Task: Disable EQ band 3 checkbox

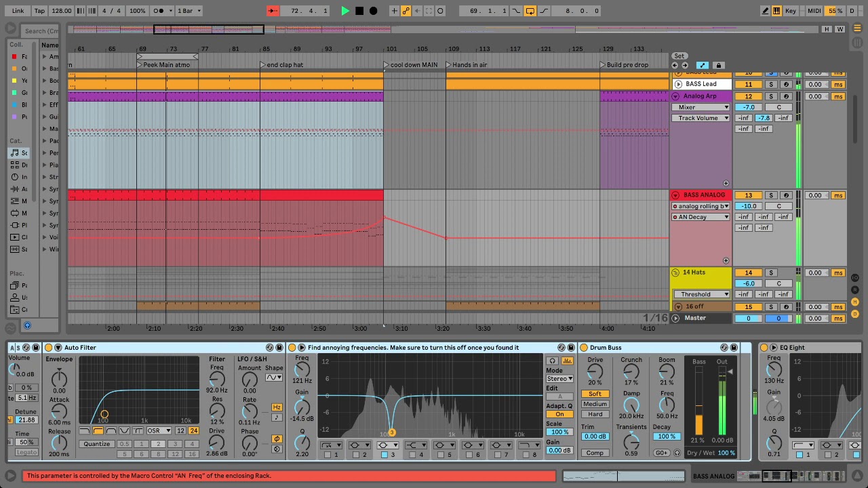Action: click(384, 455)
